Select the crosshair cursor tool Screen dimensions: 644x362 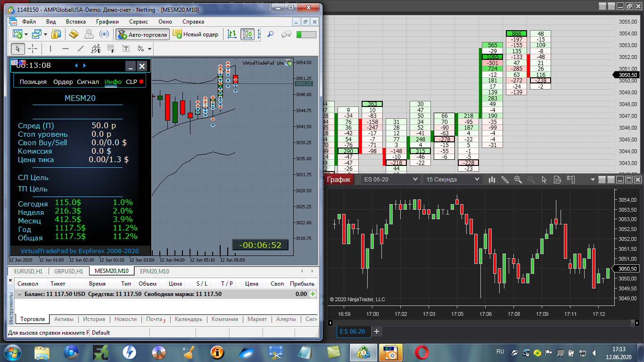33,49
